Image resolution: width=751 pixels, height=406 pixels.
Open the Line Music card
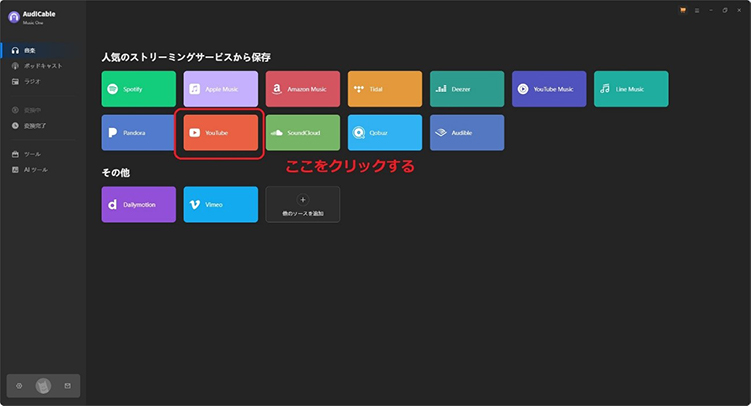click(631, 89)
